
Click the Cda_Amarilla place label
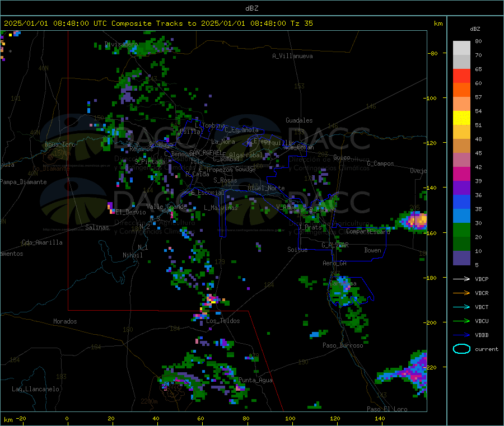[42, 242]
